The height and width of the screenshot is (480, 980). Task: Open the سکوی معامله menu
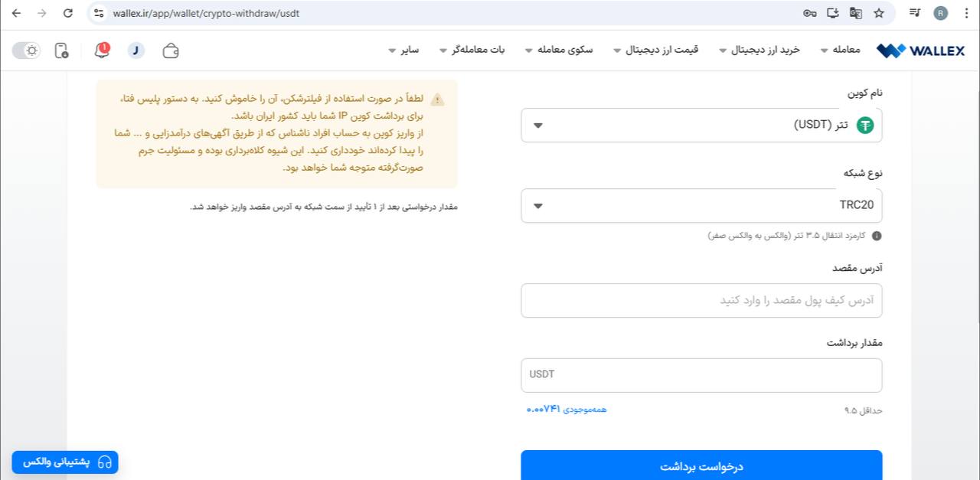[x=559, y=50]
